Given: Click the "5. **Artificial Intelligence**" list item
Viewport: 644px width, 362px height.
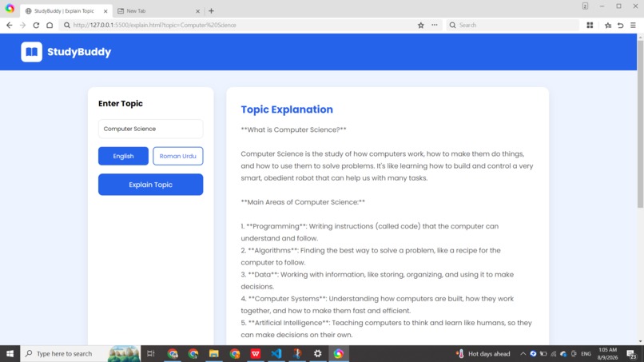Looking at the screenshot, I should pyautogui.click(x=386, y=328).
